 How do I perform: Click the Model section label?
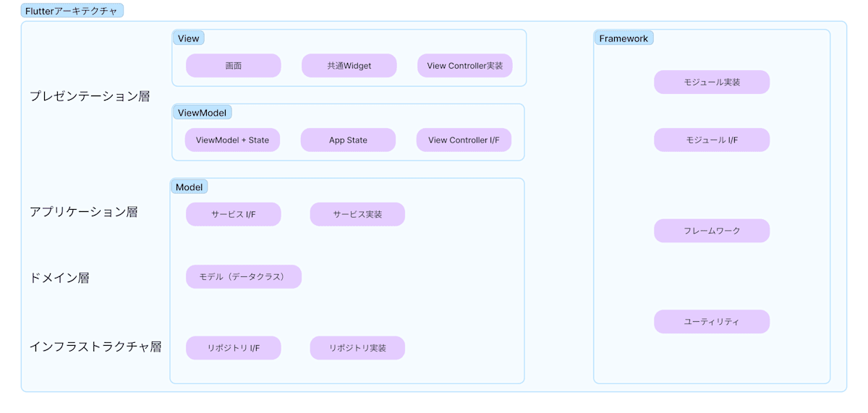click(189, 187)
